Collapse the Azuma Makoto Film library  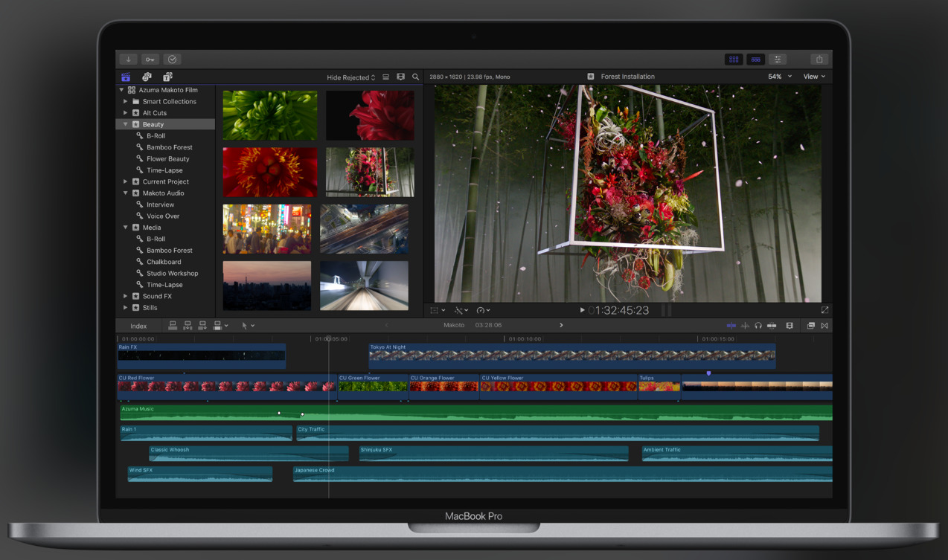point(122,90)
